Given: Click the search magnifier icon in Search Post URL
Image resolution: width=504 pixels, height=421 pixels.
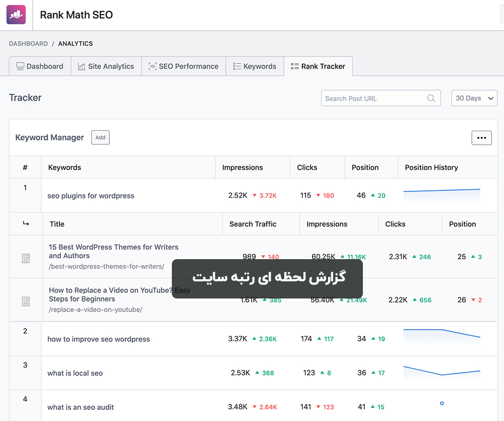Looking at the screenshot, I should pos(431,98).
